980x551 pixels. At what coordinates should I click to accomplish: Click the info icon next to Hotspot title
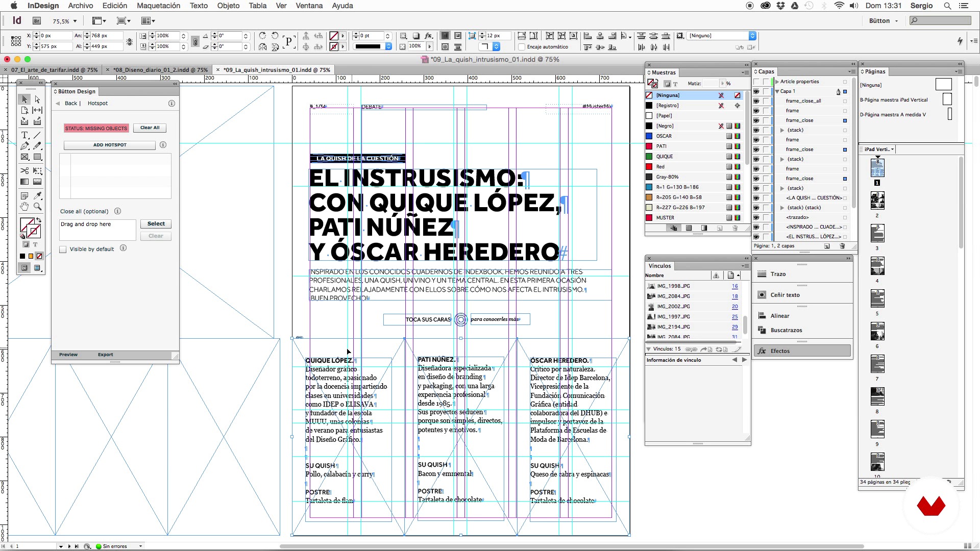tap(171, 103)
